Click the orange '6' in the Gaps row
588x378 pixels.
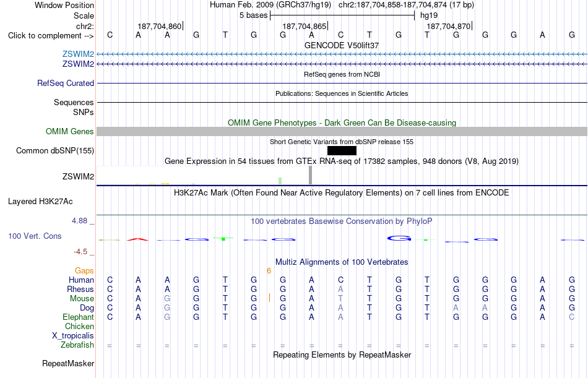[x=269, y=271]
